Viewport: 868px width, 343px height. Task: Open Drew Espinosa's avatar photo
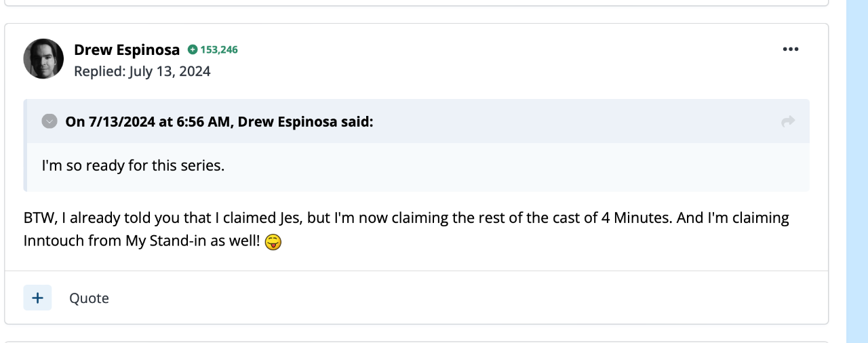coord(43,58)
